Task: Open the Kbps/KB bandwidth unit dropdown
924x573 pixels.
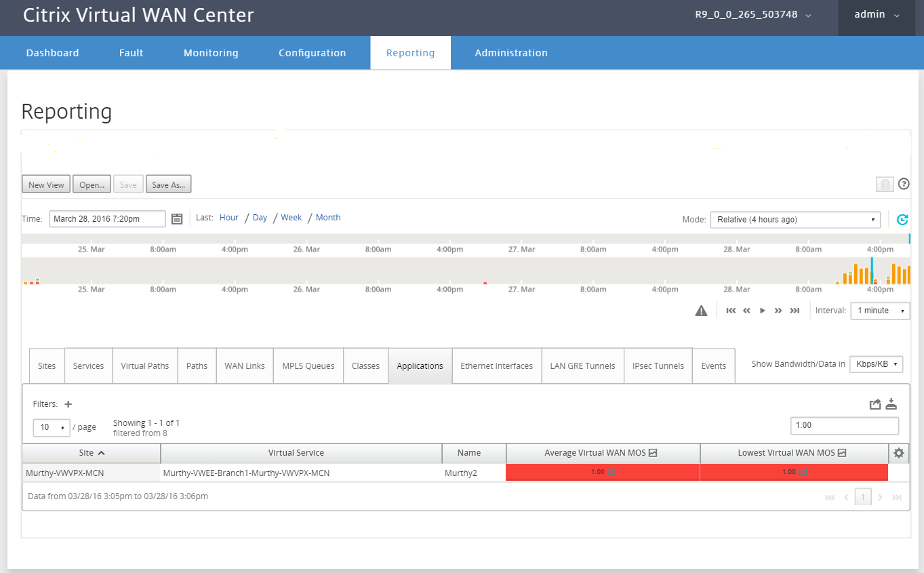Action: [876, 364]
